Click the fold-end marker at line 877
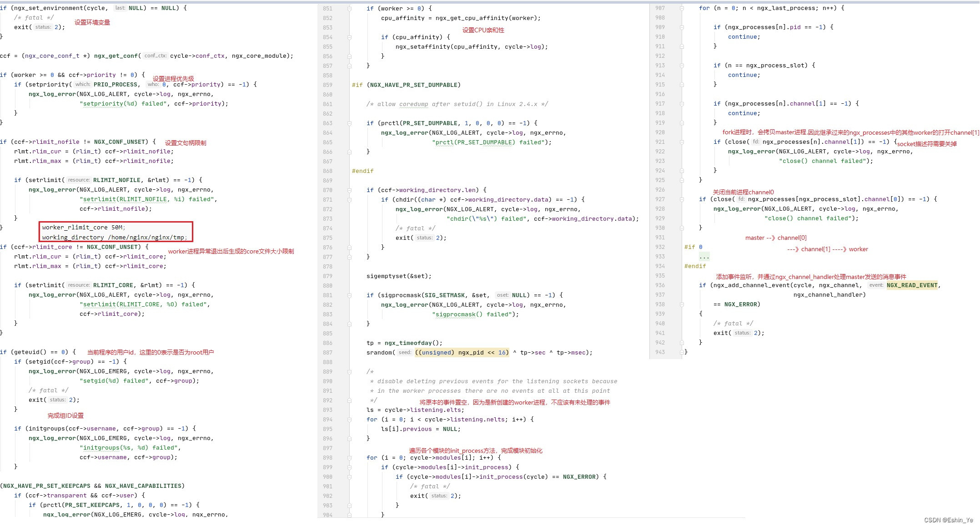The image size is (980, 527). point(349,257)
